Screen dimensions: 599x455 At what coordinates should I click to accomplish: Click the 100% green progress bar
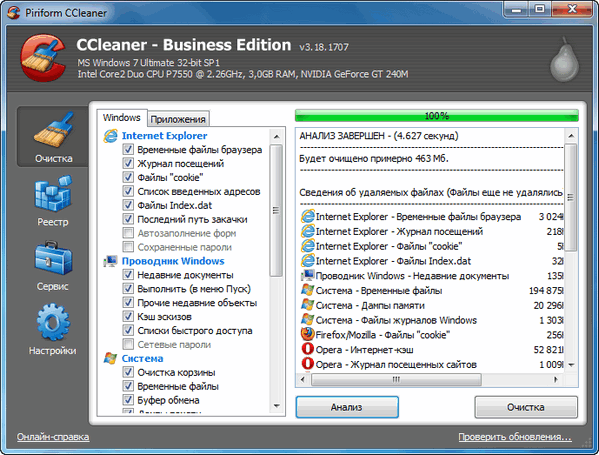(437, 116)
